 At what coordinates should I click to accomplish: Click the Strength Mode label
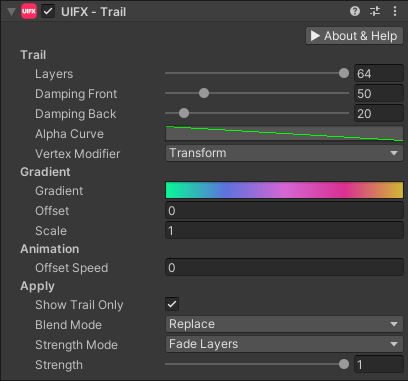click(x=76, y=345)
